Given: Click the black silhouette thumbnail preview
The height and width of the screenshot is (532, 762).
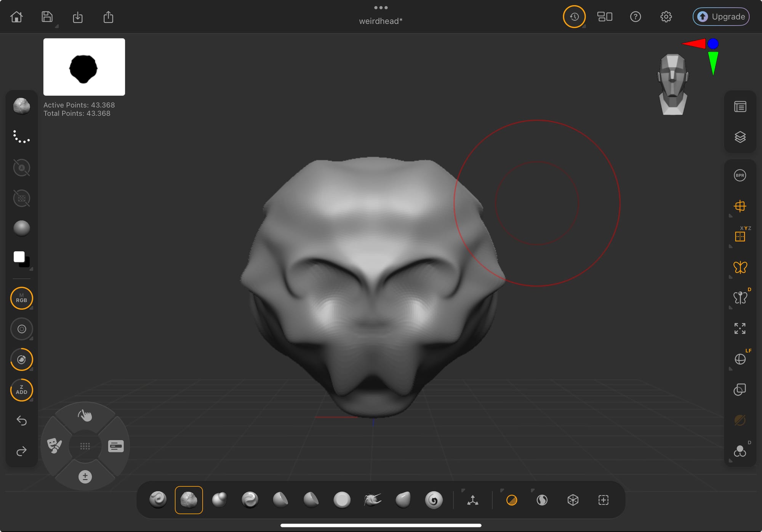Looking at the screenshot, I should [x=84, y=67].
